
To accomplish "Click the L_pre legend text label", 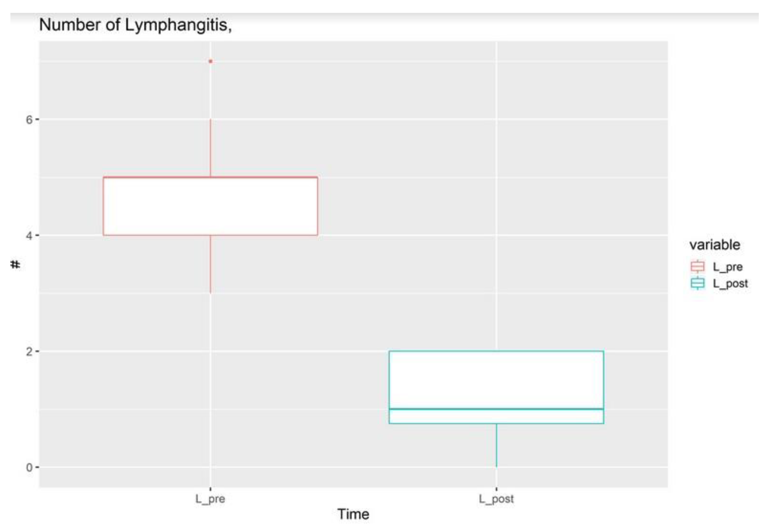I will [728, 267].
